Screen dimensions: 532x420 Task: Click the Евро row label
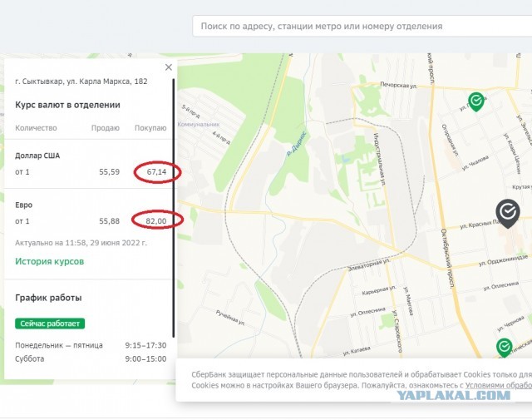click(x=24, y=205)
